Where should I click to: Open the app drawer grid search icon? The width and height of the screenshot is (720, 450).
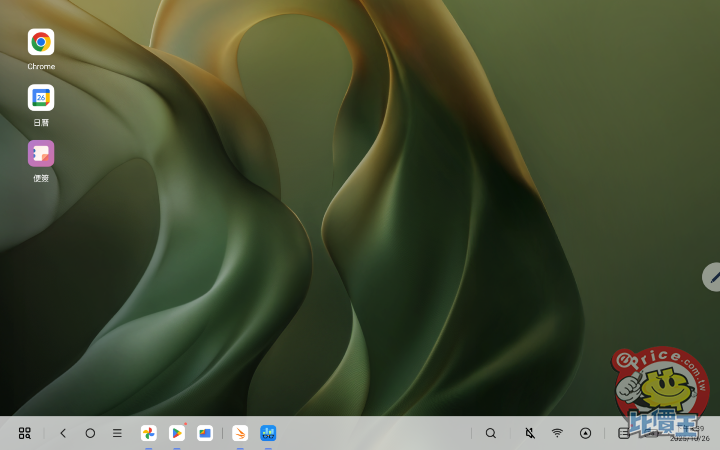pos(24,433)
